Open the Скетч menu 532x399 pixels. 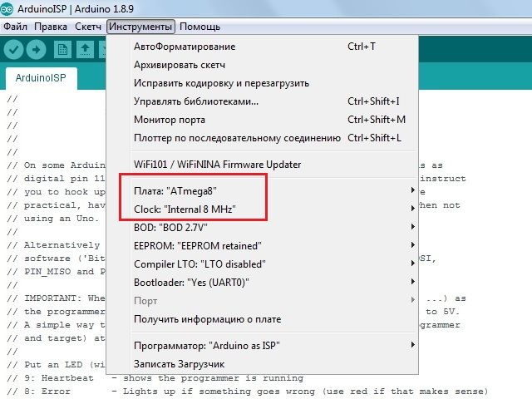pyautogui.click(x=88, y=27)
